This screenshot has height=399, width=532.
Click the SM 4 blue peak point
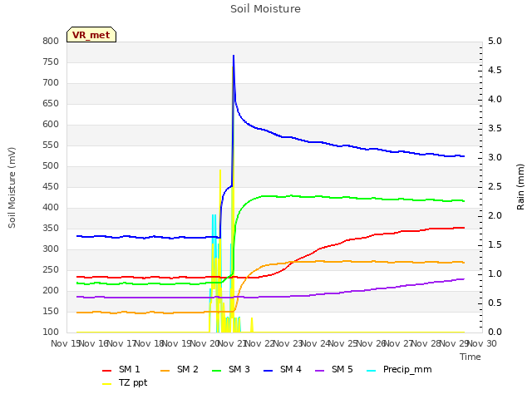tap(234, 56)
